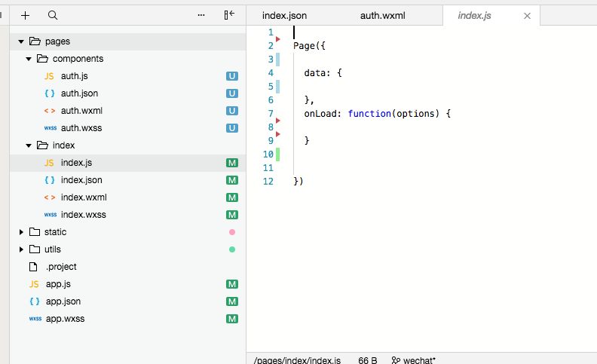This screenshot has width=597, height=364.
Task: Open index.wxml in the file tree
Action: [x=84, y=197]
